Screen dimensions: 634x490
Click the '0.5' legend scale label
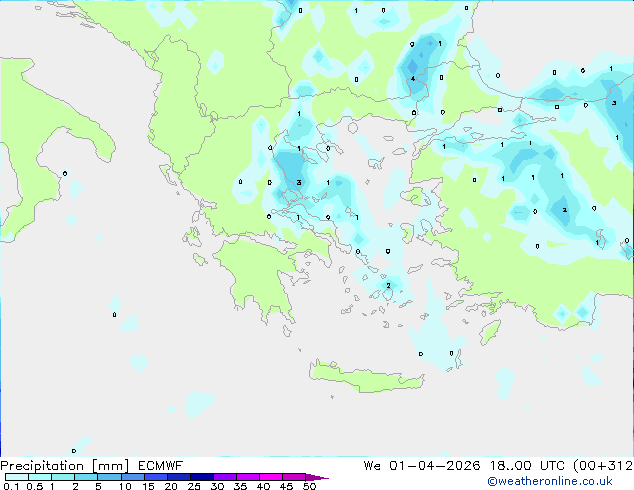(35, 486)
